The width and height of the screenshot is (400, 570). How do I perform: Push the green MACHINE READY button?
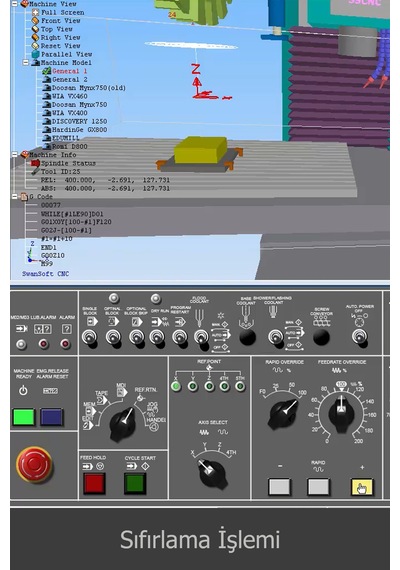pyautogui.click(x=24, y=417)
